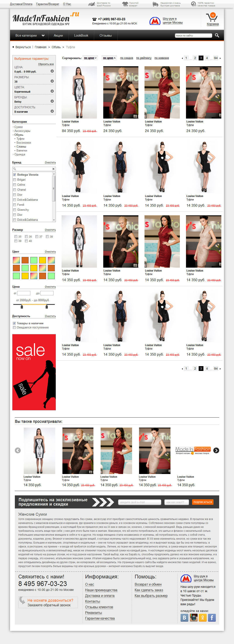Screen dimensions: 234x644
Task: Open Возврат и обмен footer link
Action: point(148,584)
